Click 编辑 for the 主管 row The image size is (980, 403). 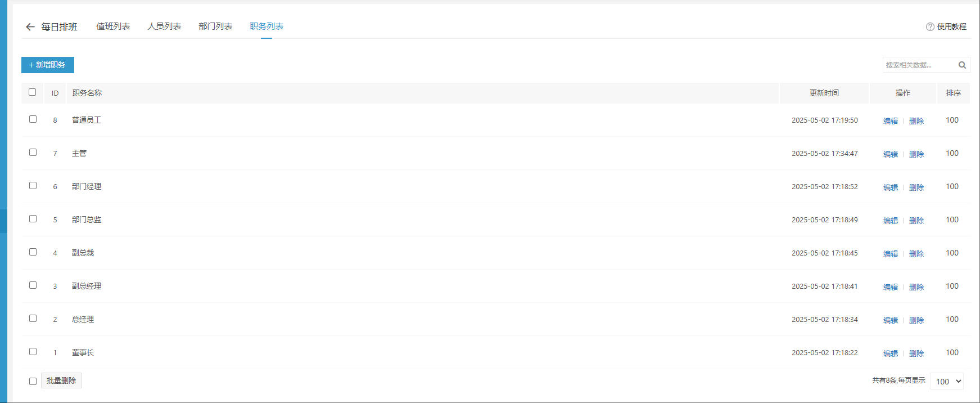pos(891,154)
